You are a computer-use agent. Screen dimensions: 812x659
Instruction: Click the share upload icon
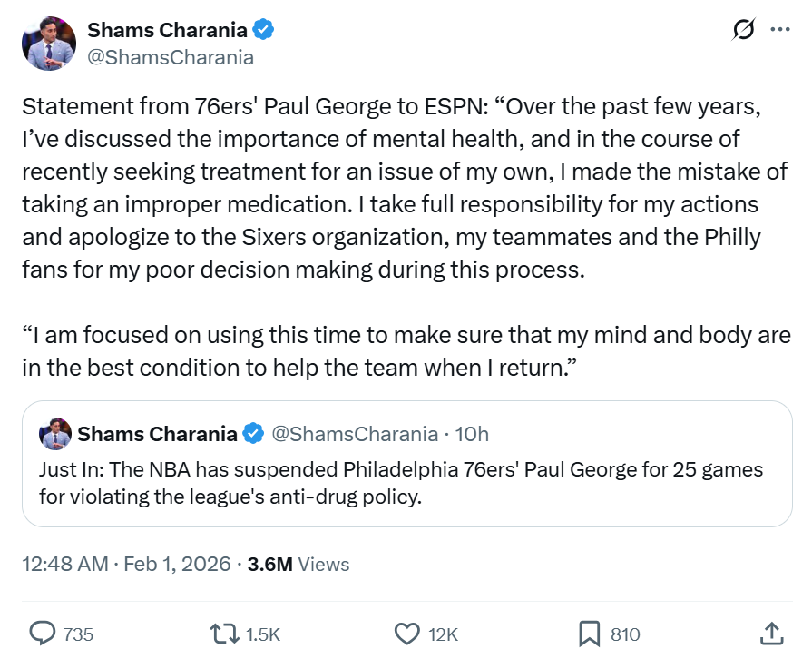tap(770, 634)
